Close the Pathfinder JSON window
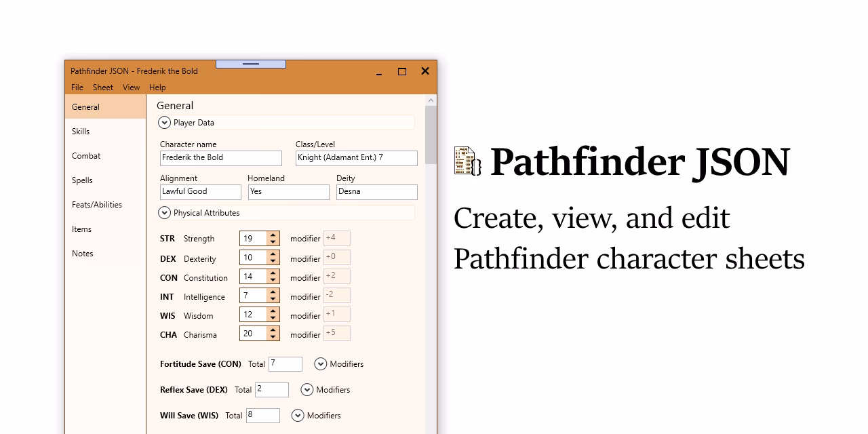868x434 pixels. pyautogui.click(x=425, y=71)
